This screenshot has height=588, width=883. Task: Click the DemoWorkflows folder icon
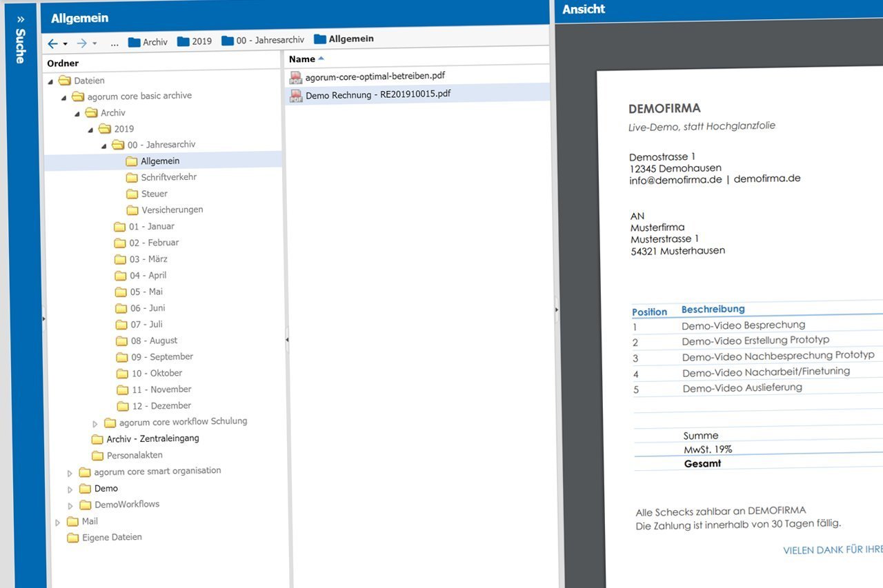point(85,505)
